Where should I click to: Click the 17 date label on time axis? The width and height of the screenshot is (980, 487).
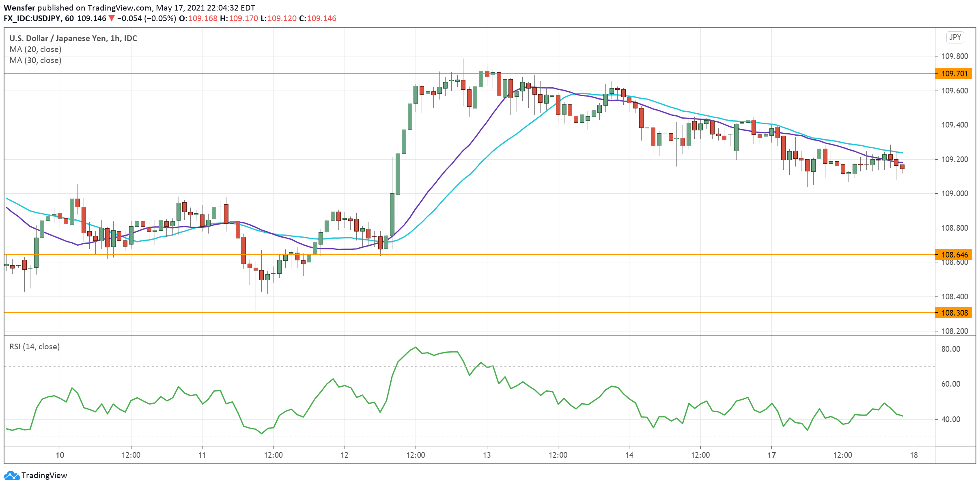[771, 455]
